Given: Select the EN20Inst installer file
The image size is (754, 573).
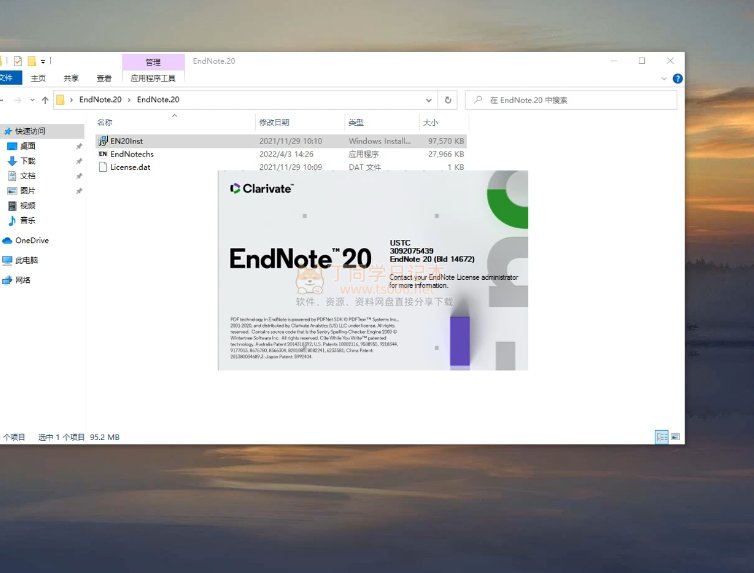Looking at the screenshot, I should point(281,141).
